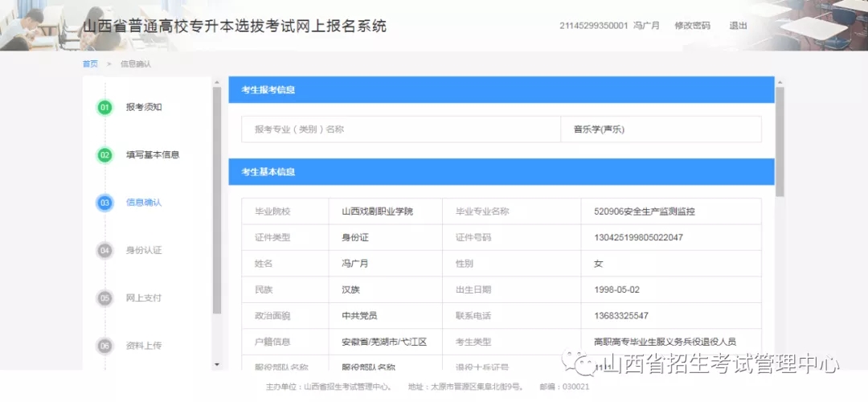Click the step 03 blue circle icon

point(104,203)
